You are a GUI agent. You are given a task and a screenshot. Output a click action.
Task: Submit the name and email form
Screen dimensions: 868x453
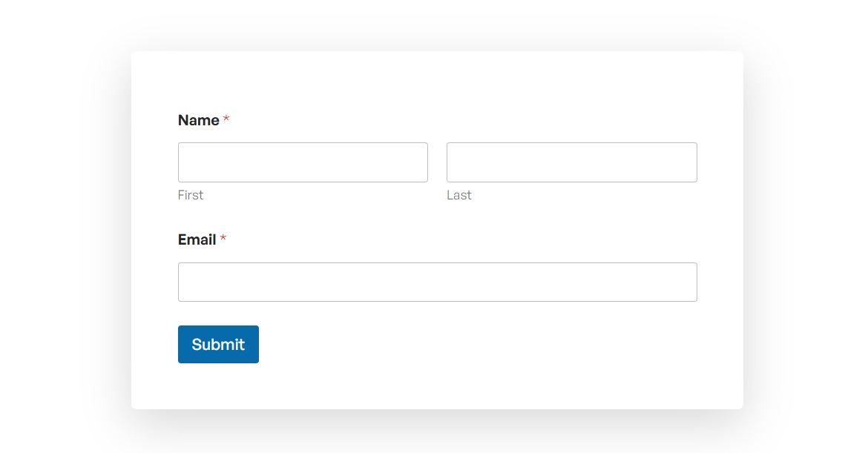coord(218,344)
